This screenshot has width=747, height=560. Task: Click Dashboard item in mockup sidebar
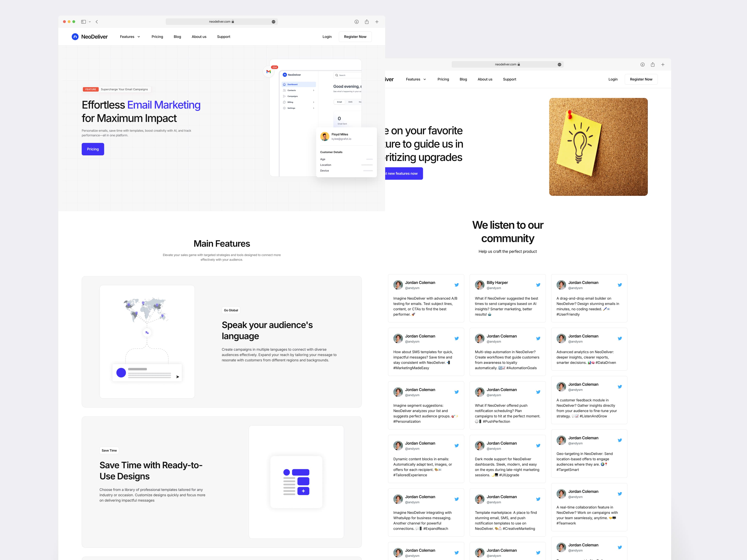point(299,84)
